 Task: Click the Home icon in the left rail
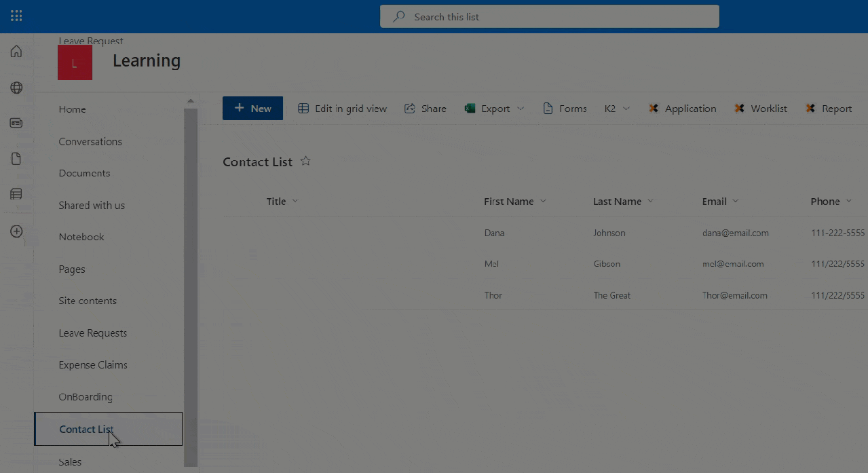point(16,52)
